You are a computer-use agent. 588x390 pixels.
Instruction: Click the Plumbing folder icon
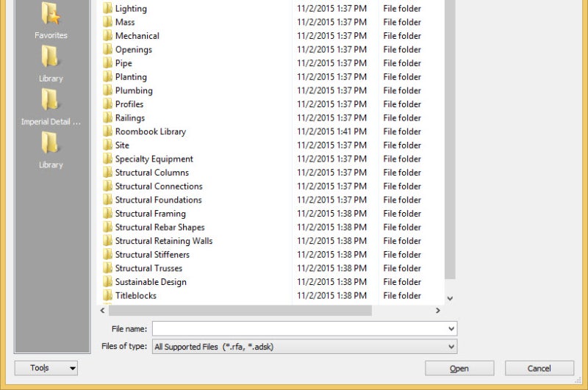[x=107, y=90]
